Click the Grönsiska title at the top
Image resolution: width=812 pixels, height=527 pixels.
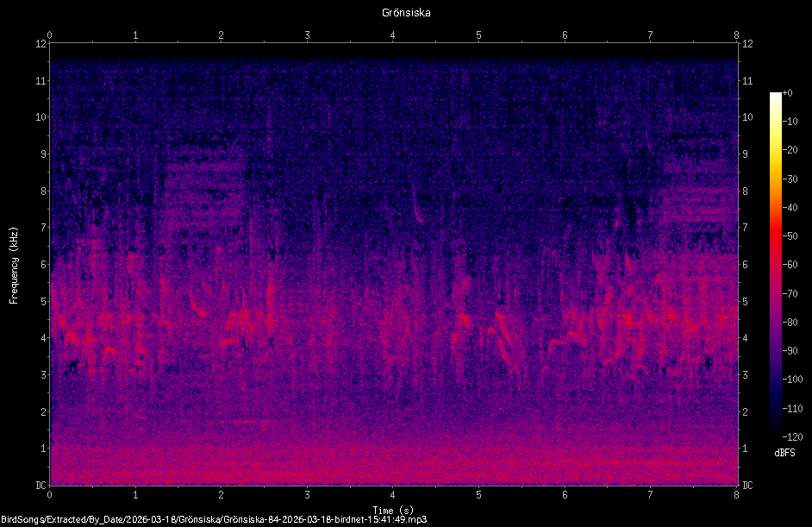(406, 13)
